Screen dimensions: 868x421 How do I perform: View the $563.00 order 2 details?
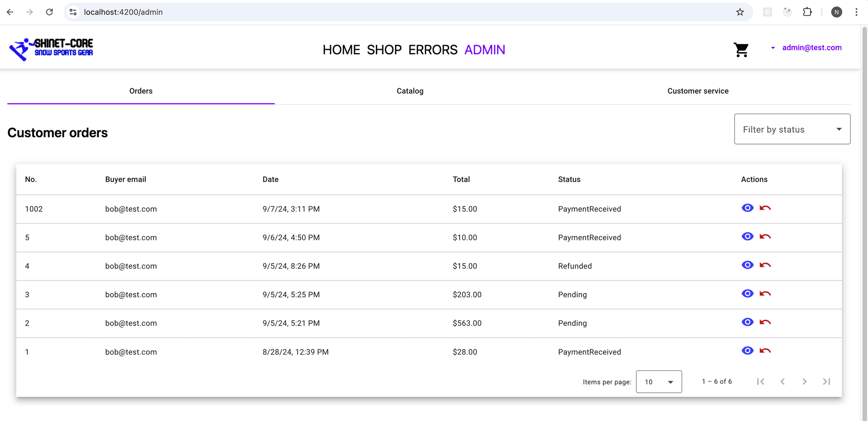[747, 322]
